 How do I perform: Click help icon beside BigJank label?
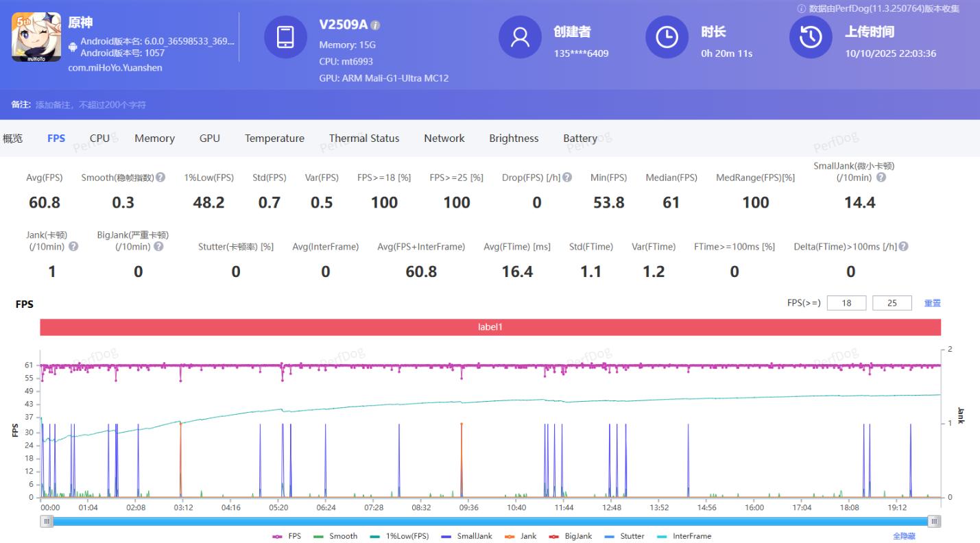[158, 247]
